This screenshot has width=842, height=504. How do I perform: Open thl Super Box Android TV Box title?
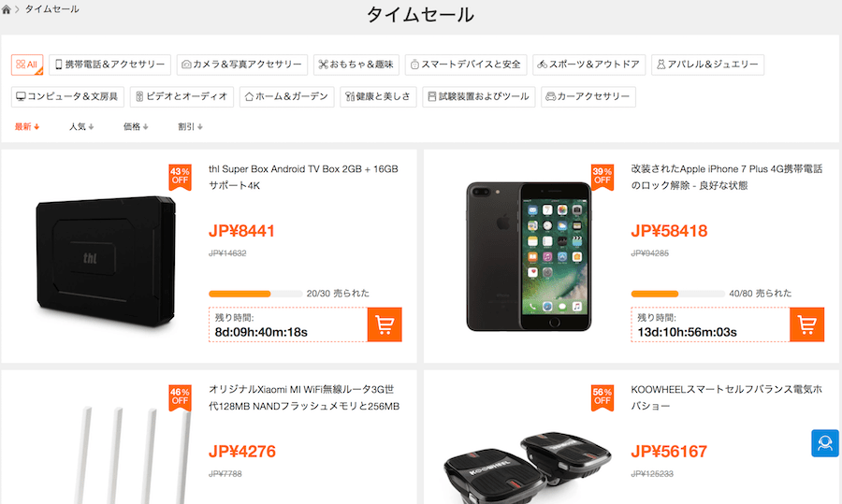[303, 177]
